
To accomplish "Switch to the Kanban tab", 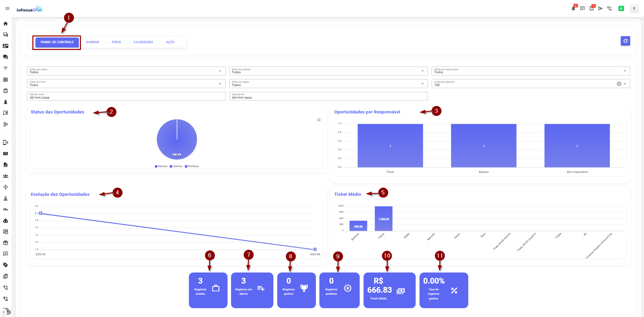I will coord(92,42).
